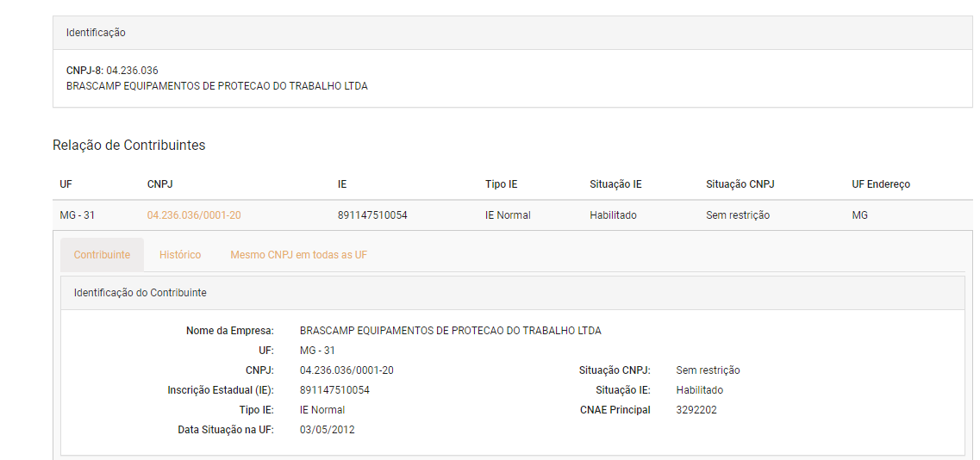Click the Identificação do Contribuinte panel header

513,293
